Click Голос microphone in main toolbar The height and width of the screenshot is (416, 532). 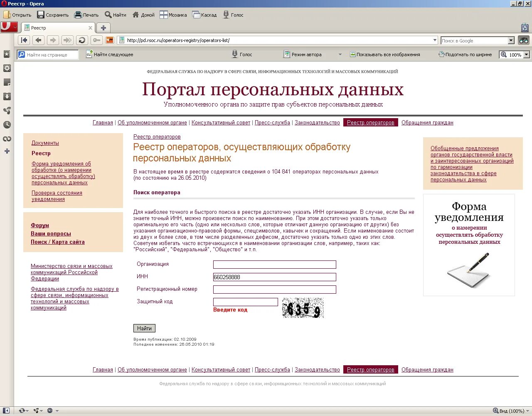point(234,15)
